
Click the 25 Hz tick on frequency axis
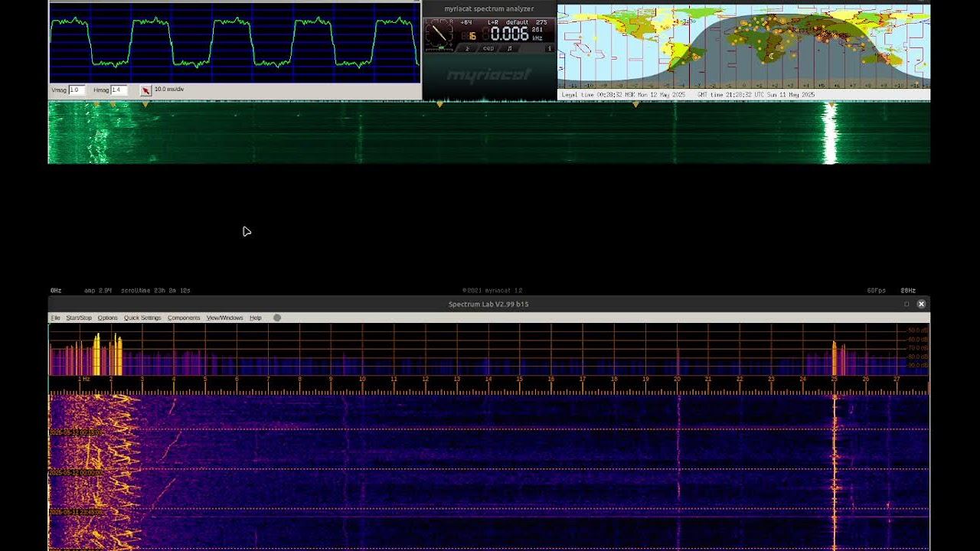(835, 379)
